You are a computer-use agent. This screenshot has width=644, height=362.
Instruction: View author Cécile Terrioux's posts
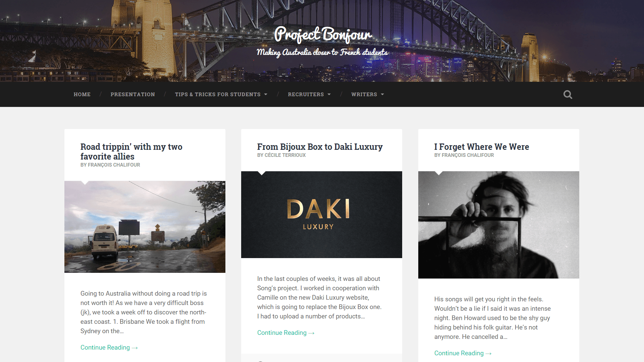coord(285,155)
